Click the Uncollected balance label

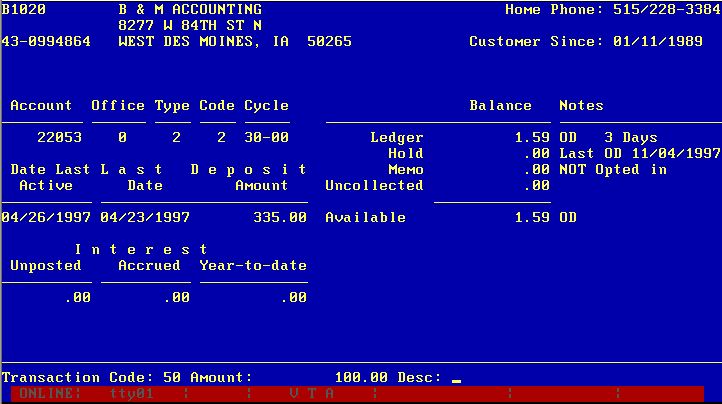pyautogui.click(x=374, y=186)
